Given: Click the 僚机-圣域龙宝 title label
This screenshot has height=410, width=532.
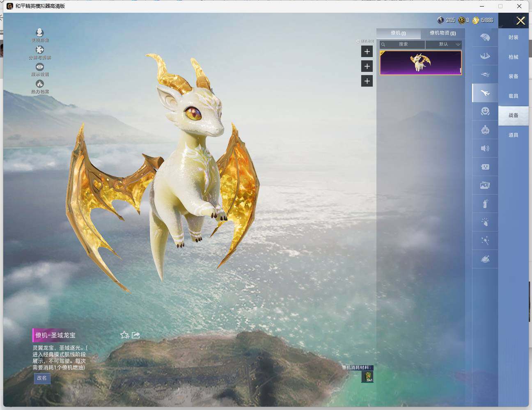Looking at the screenshot, I should point(55,335).
